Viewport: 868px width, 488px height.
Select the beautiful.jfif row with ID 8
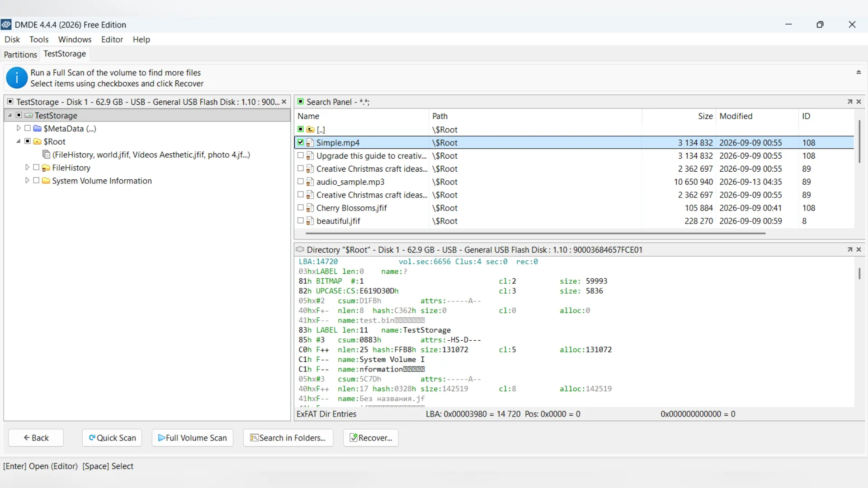coord(574,221)
